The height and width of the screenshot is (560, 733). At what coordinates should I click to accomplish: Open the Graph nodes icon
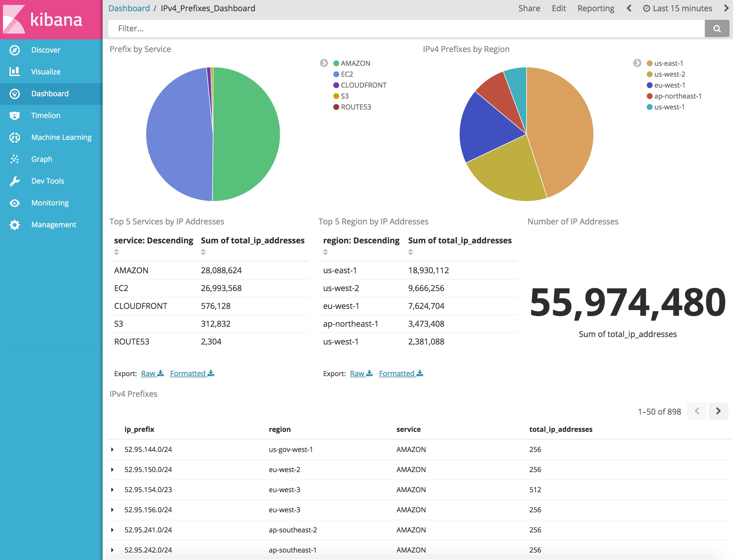coord(15,159)
